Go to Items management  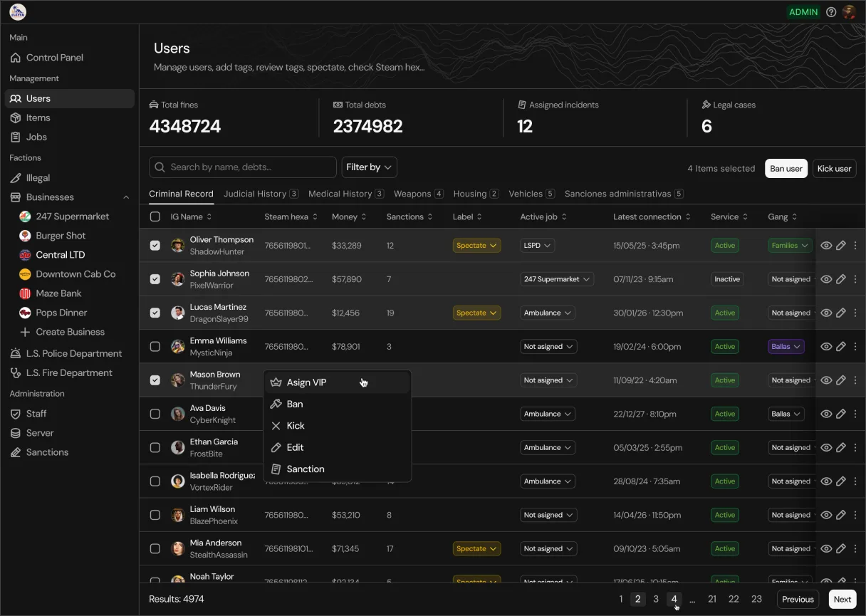pyautogui.click(x=69, y=118)
